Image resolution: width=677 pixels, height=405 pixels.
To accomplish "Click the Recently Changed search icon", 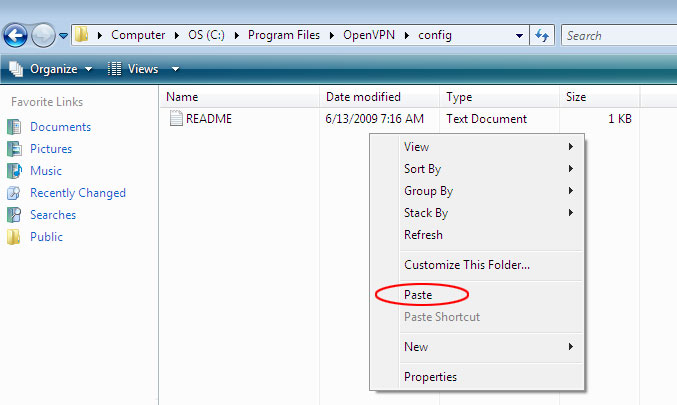I will coord(14,193).
